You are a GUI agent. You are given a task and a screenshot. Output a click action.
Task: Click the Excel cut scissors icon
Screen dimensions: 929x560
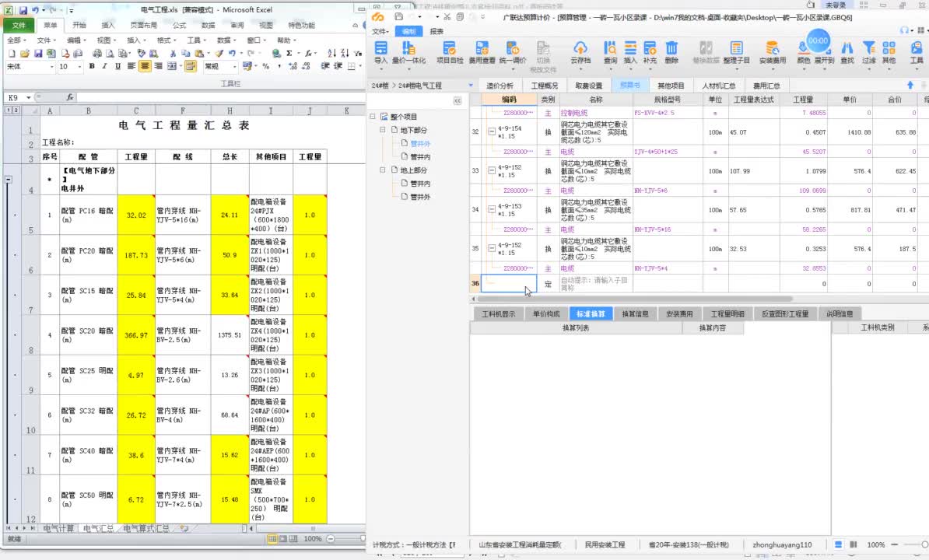tap(173, 53)
